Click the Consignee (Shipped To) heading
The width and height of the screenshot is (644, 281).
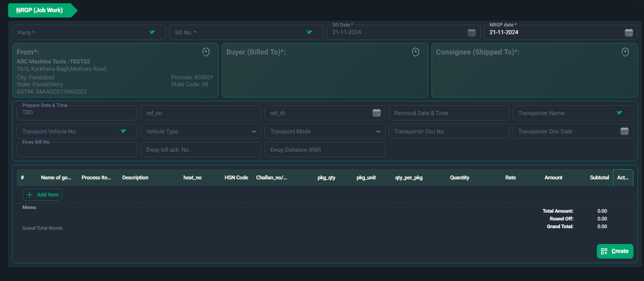click(x=478, y=52)
